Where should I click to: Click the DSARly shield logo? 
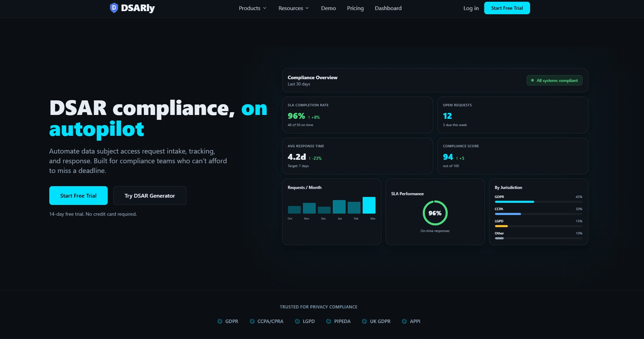tap(113, 7)
